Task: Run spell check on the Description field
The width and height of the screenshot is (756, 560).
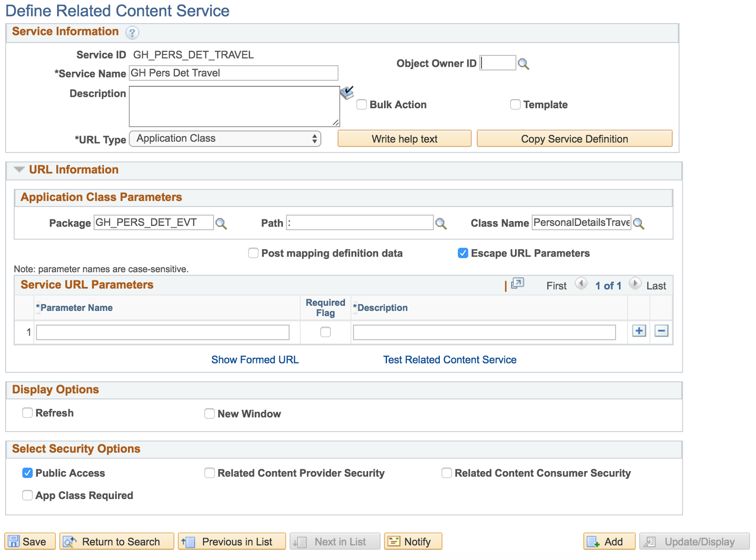Action: point(347,93)
